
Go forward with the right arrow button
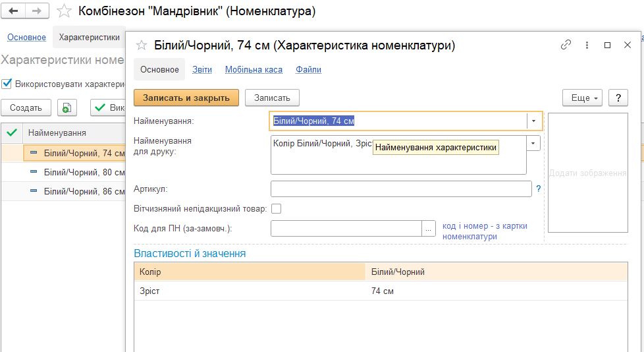coord(38,11)
